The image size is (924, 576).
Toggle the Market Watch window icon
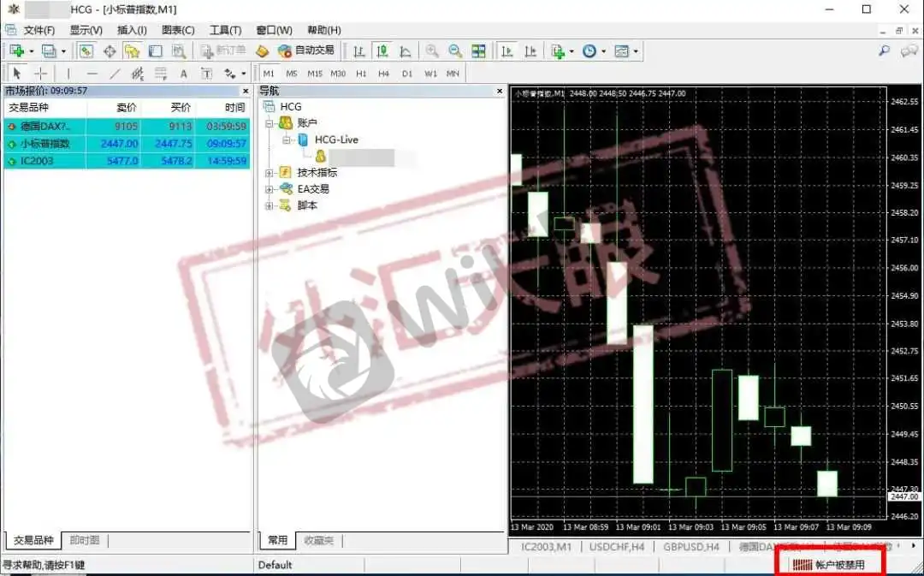86,51
